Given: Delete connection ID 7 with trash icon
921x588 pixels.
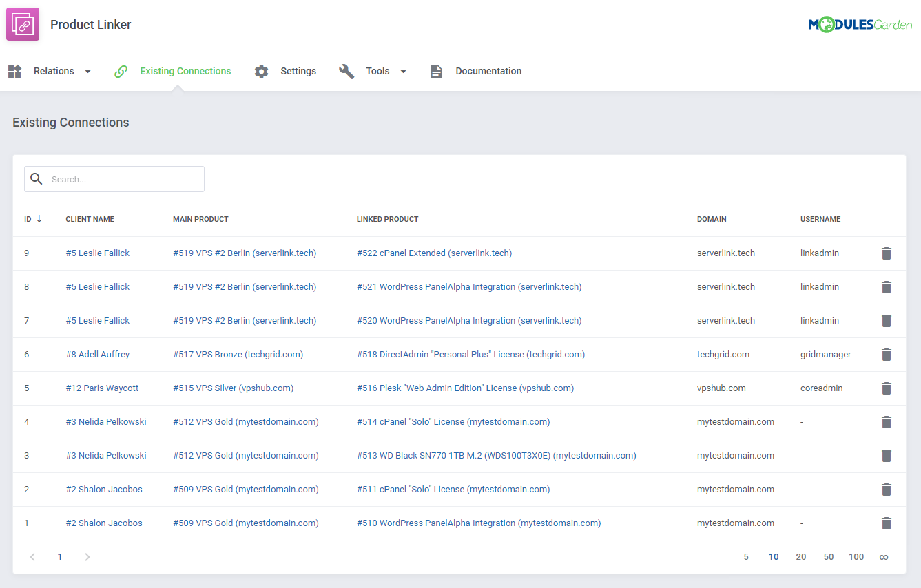Looking at the screenshot, I should point(887,321).
